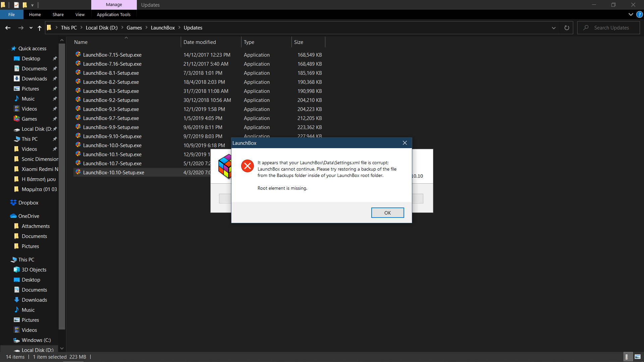
Task: Select LaunchBox-8.2-Setup.exe icon
Action: 78,81
